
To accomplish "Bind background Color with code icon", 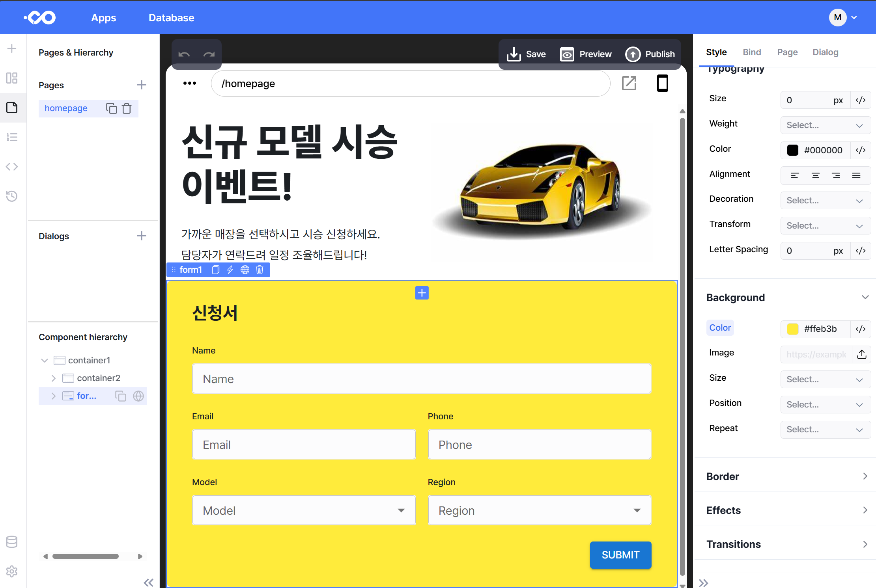I will point(861,329).
